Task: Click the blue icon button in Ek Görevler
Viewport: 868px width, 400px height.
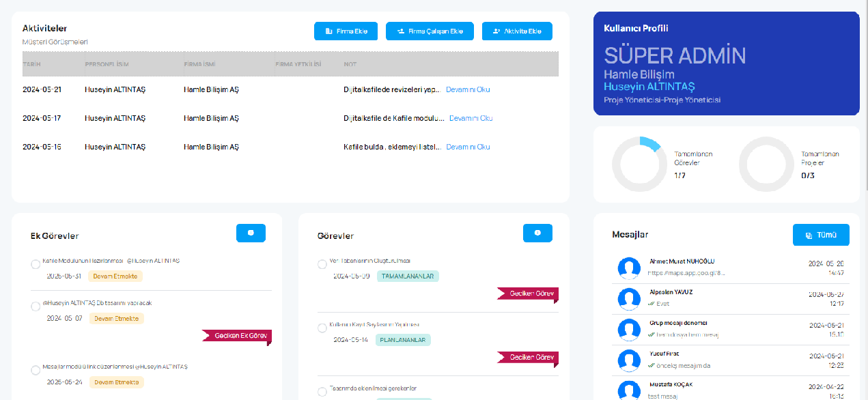Action: click(x=251, y=233)
